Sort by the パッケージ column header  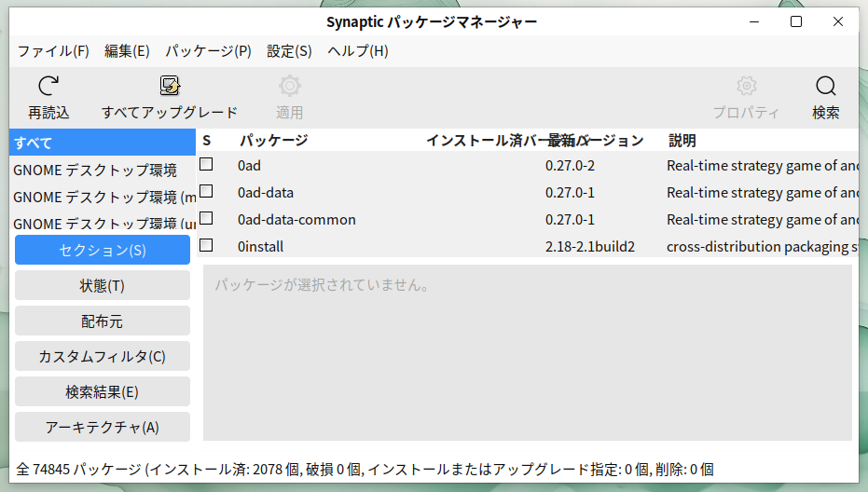pos(273,141)
